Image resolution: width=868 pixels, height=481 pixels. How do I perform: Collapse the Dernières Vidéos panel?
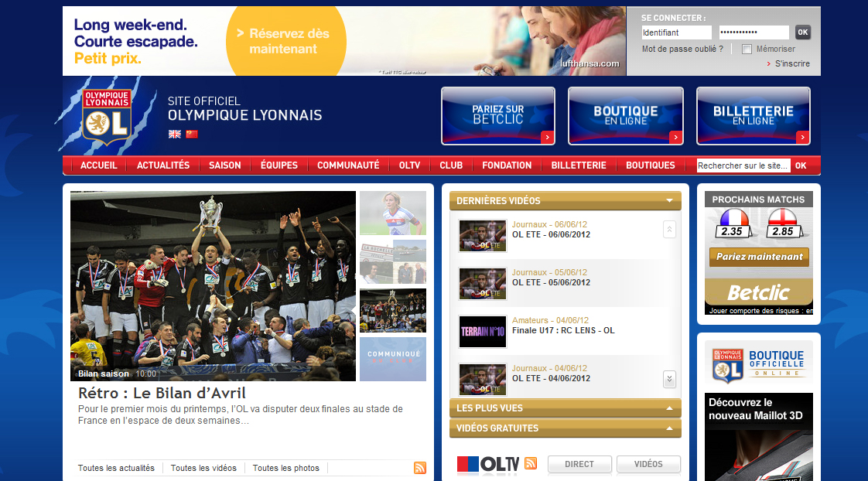tap(669, 201)
